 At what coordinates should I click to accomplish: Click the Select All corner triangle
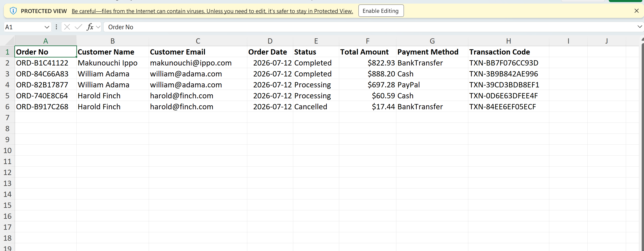pyautogui.click(x=9, y=41)
